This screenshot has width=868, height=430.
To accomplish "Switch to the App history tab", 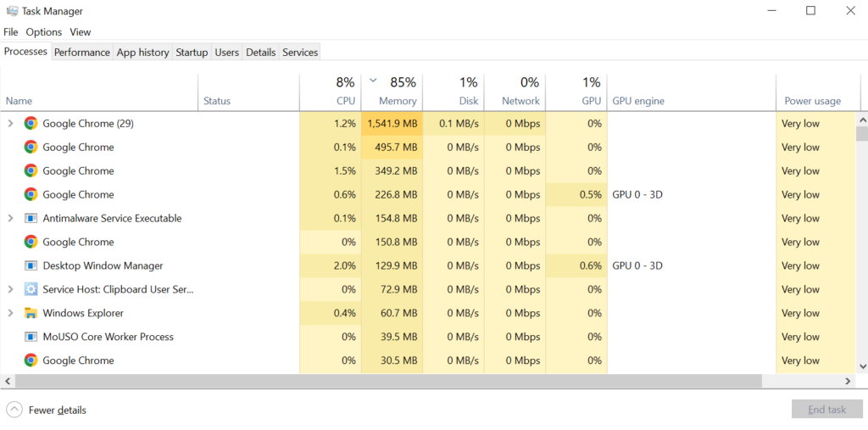I will (142, 52).
